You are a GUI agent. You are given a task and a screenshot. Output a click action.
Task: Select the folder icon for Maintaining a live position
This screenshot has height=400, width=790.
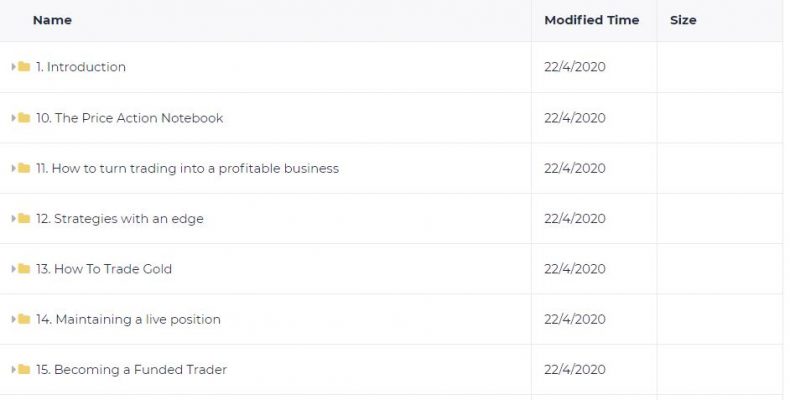click(x=24, y=319)
